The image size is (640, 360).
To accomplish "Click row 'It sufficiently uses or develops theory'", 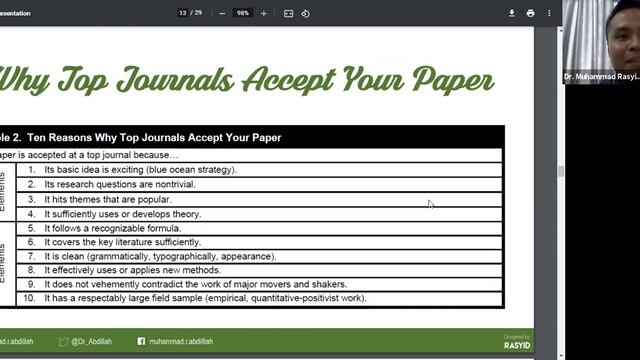I will [x=259, y=214].
